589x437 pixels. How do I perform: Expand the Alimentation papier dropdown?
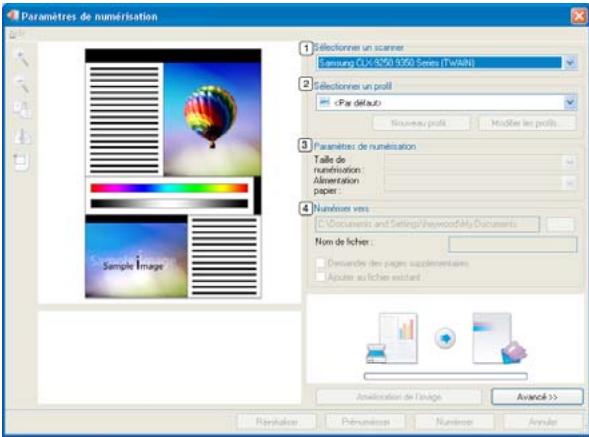570,183
